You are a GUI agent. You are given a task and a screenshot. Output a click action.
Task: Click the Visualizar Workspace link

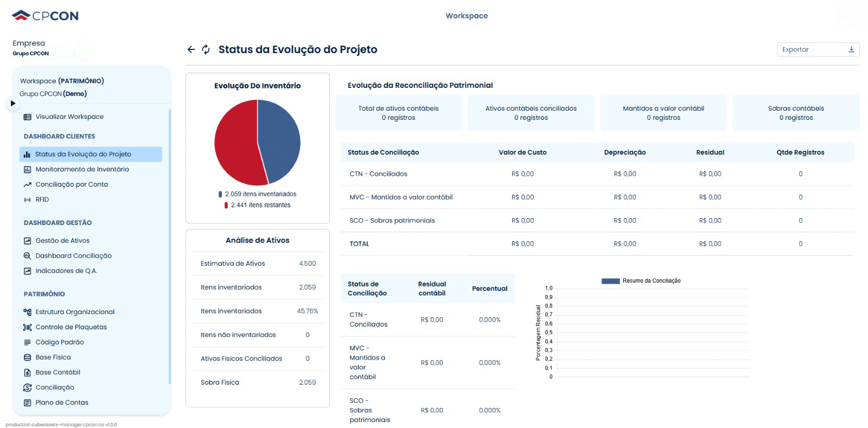[69, 117]
